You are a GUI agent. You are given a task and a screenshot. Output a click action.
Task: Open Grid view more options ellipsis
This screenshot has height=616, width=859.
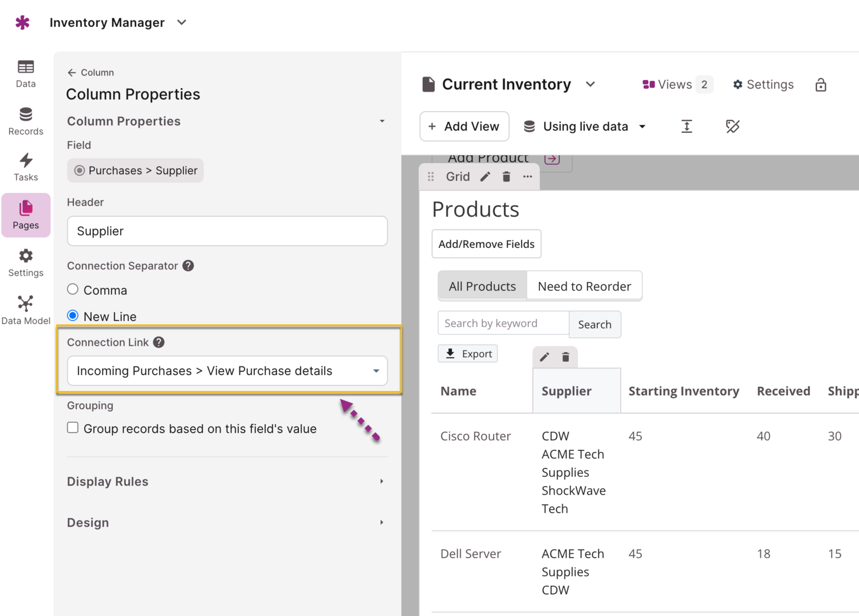point(527,177)
